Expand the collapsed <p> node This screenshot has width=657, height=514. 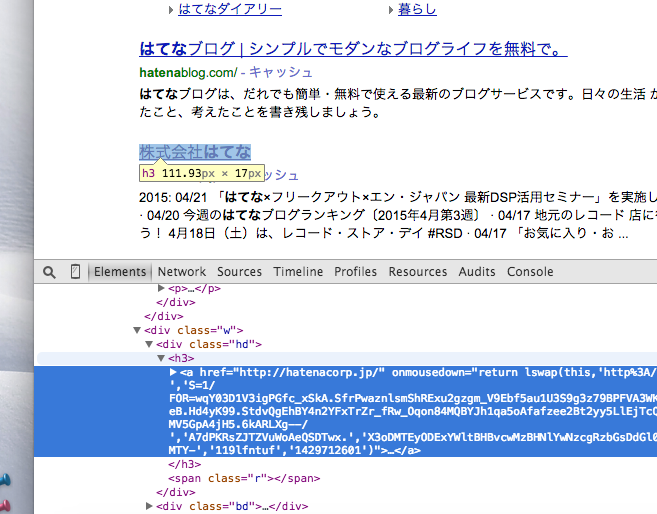(161, 288)
